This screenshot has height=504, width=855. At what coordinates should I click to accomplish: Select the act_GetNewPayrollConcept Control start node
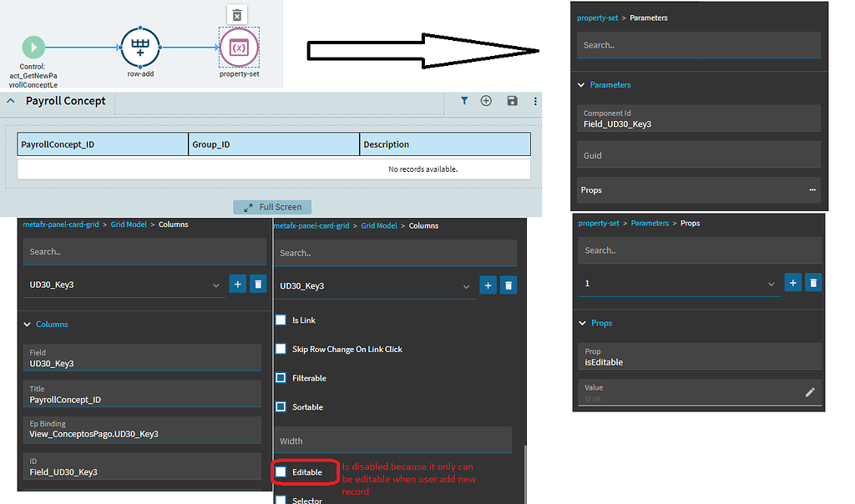tap(33, 48)
